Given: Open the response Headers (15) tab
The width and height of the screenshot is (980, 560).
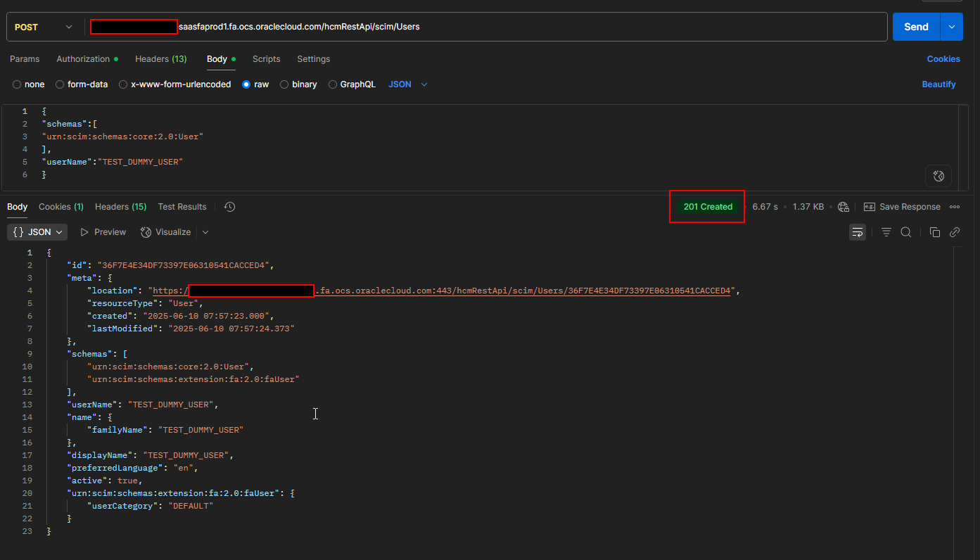Looking at the screenshot, I should pos(121,207).
